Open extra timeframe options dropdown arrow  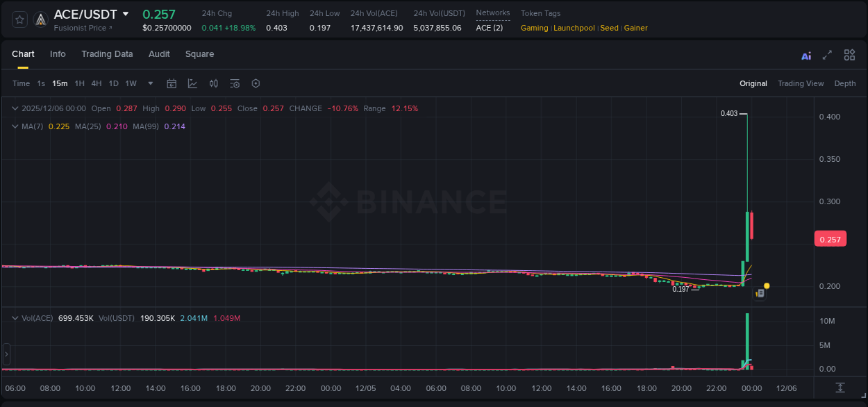click(149, 83)
